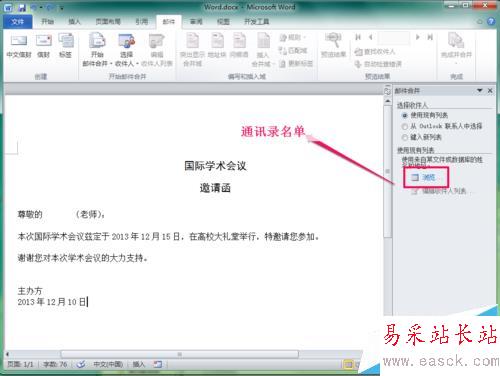Image resolution: width=500 pixels, height=376 pixels.
Task: Click the Preview Results (预览结果) icon
Action: tap(333, 45)
